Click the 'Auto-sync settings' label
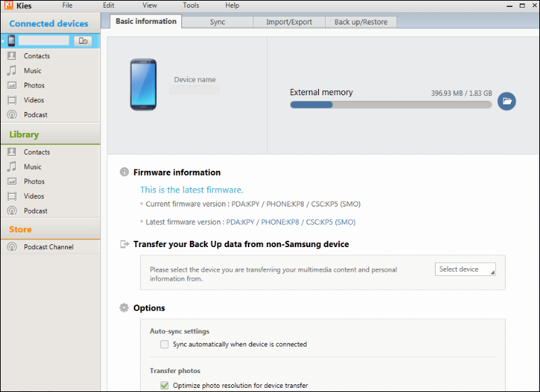The width and height of the screenshot is (540, 392). 179,331
